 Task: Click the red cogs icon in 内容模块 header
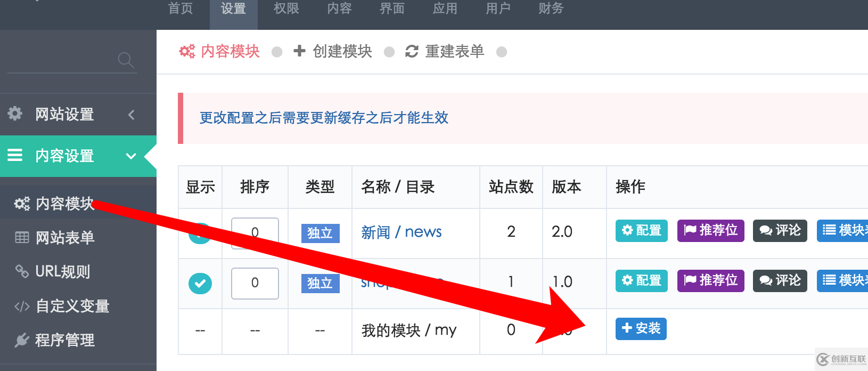(x=187, y=51)
